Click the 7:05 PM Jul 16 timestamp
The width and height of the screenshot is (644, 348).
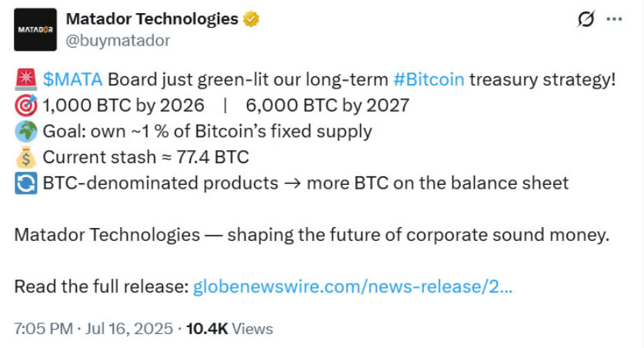tap(92, 329)
